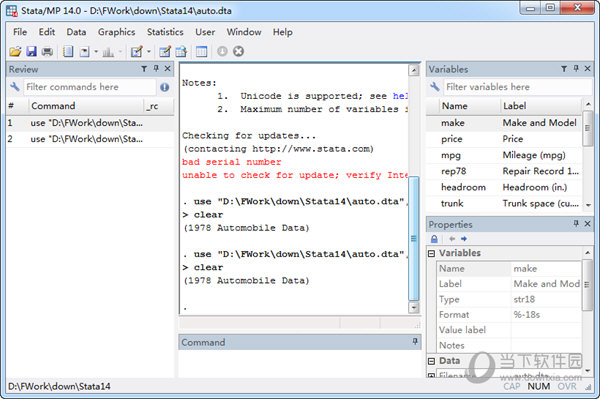Screen dimensions: 600x399
Task: Click the Graph bar-chart toolbar icon
Action: click(x=108, y=51)
